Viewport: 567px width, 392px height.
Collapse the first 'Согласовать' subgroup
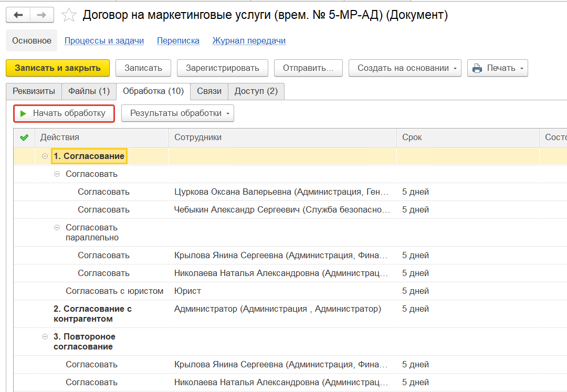[x=57, y=174]
